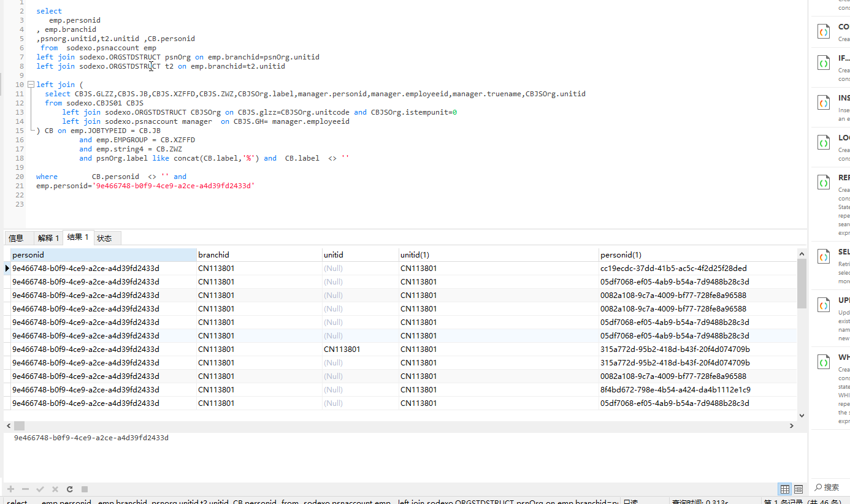Click the stop square icon

click(x=85, y=489)
